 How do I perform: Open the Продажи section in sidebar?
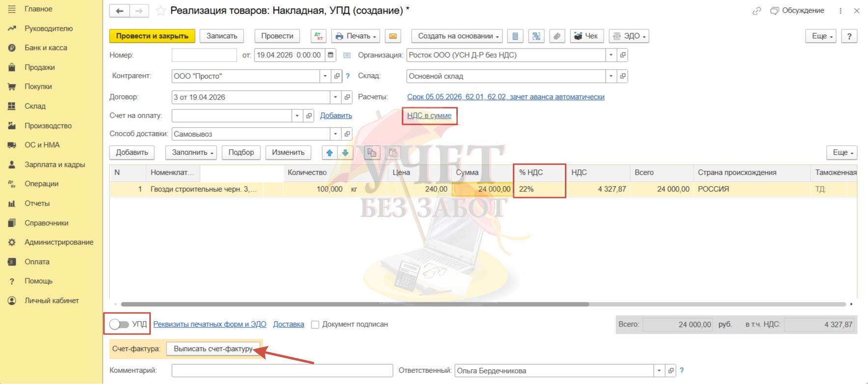(x=39, y=67)
